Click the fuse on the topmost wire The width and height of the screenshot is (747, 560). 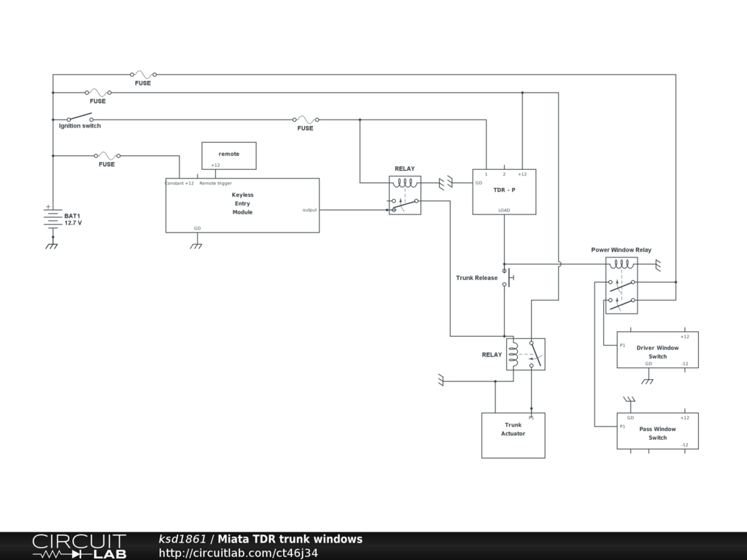click(143, 74)
